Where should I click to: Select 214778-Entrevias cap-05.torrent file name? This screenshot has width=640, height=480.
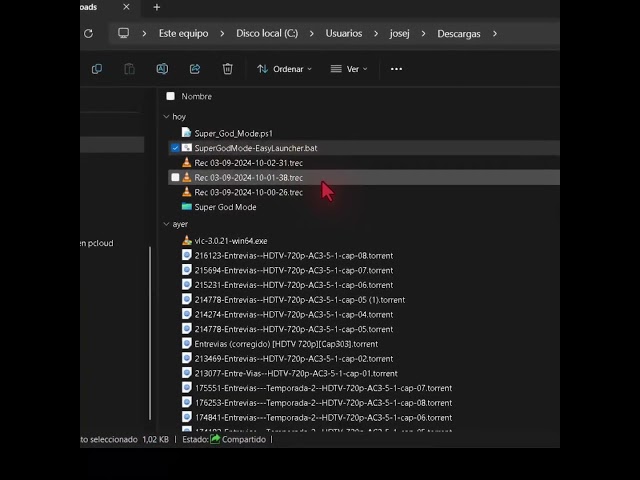pos(293,329)
